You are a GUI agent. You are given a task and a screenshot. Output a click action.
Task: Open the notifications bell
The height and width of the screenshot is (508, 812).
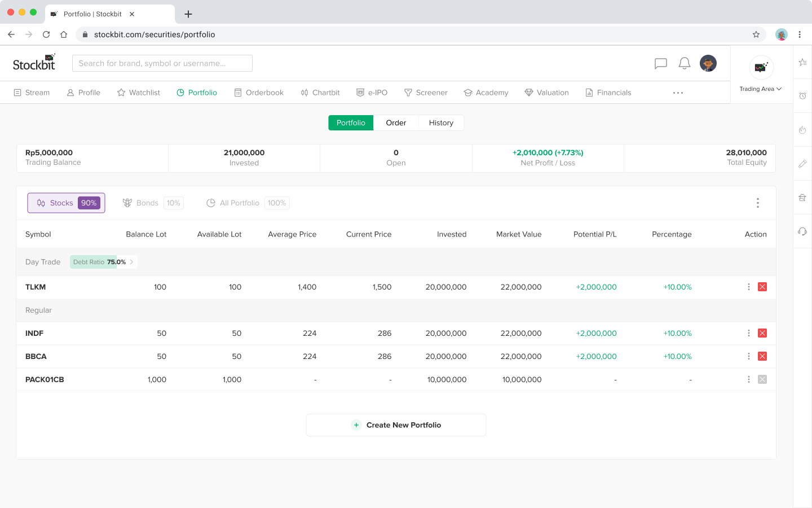point(685,63)
